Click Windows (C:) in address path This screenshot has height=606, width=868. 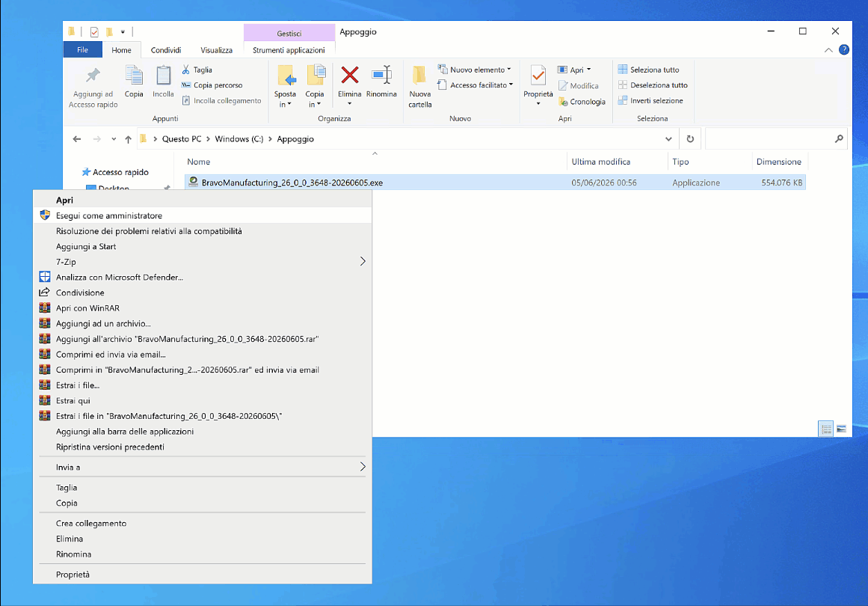[x=239, y=139]
